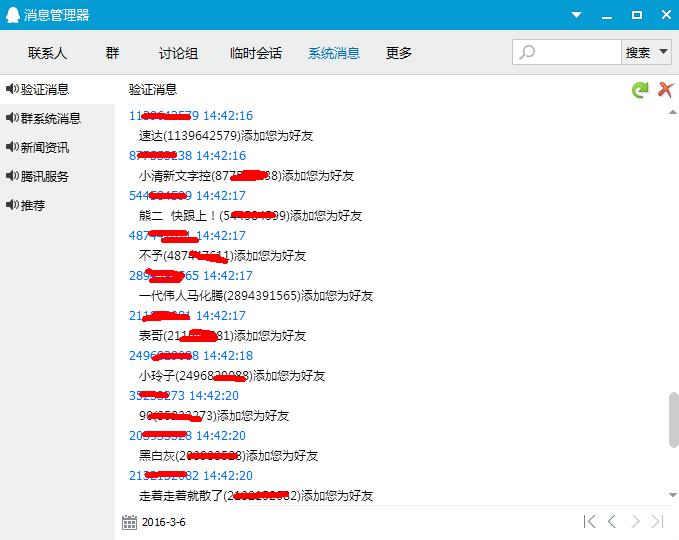Go to the next page of messages
The height and width of the screenshot is (540, 679).
click(635, 521)
